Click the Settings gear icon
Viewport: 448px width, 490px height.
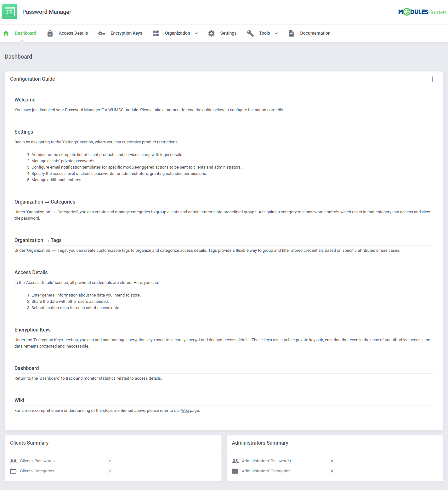click(x=212, y=33)
